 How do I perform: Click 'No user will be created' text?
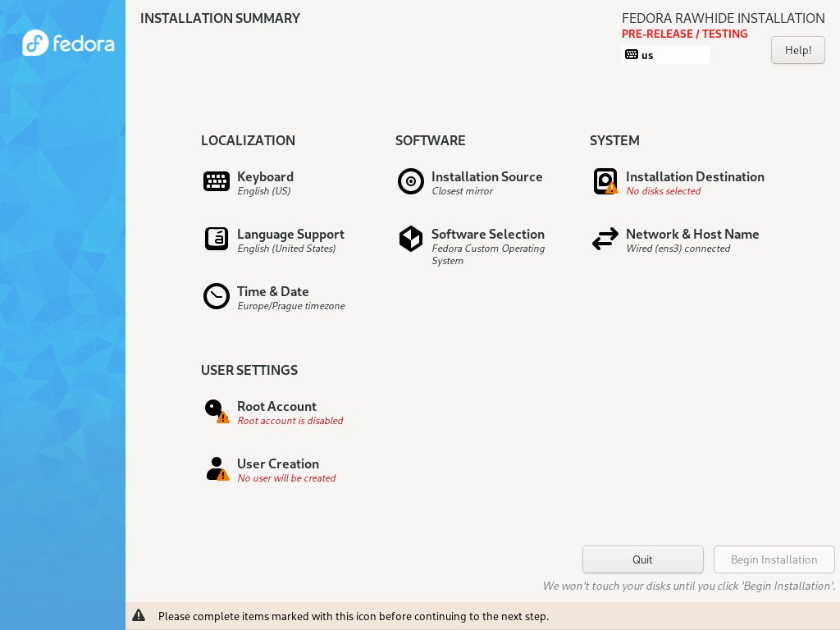(x=286, y=478)
